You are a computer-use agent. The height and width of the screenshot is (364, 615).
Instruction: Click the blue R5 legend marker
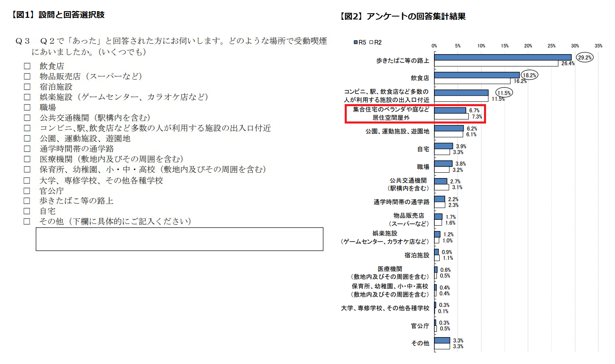pyautogui.click(x=355, y=42)
